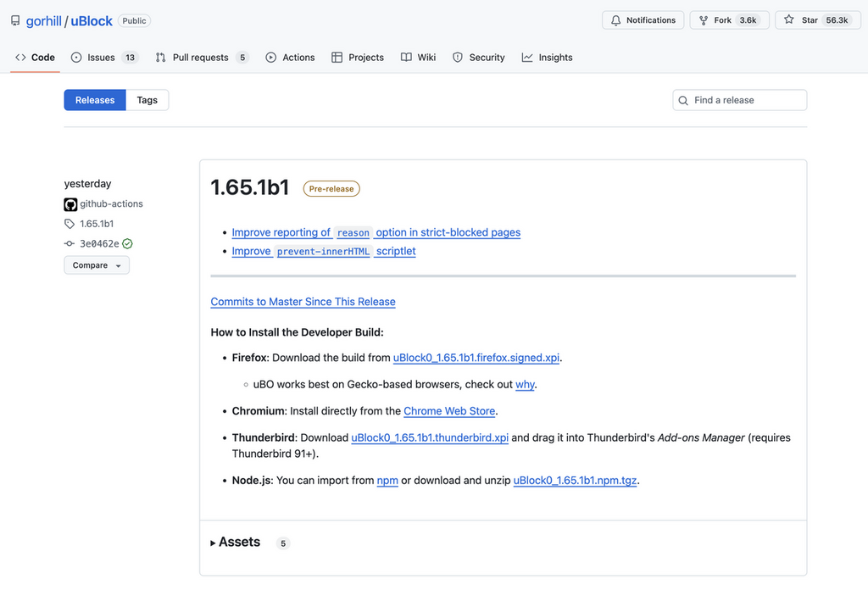868x590 pixels.
Task: Go to Pull requests tab
Action: click(202, 58)
